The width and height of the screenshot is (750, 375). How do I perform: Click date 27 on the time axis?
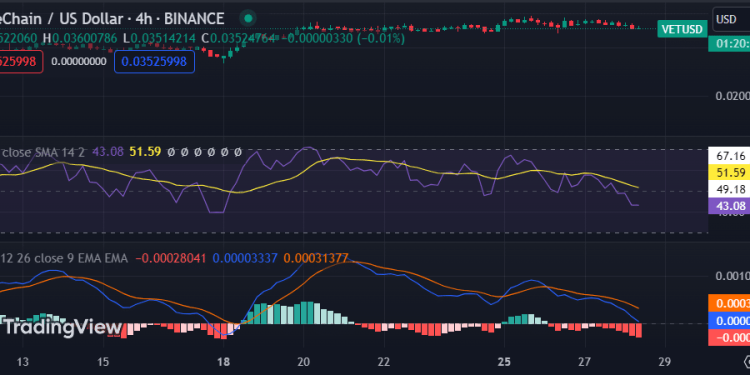click(585, 361)
